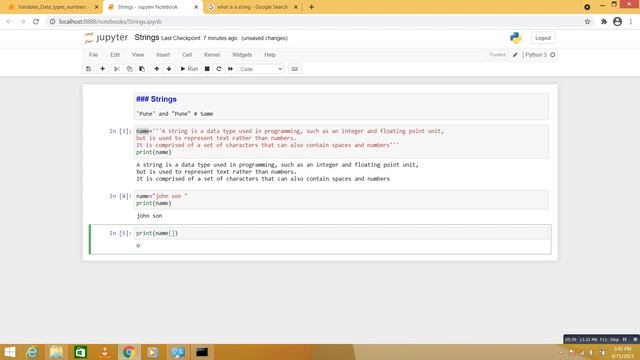Image resolution: width=640 pixels, height=360 pixels.
Task: Save the notebook with the floppy disk icon
Action: (x=89, y=69)
